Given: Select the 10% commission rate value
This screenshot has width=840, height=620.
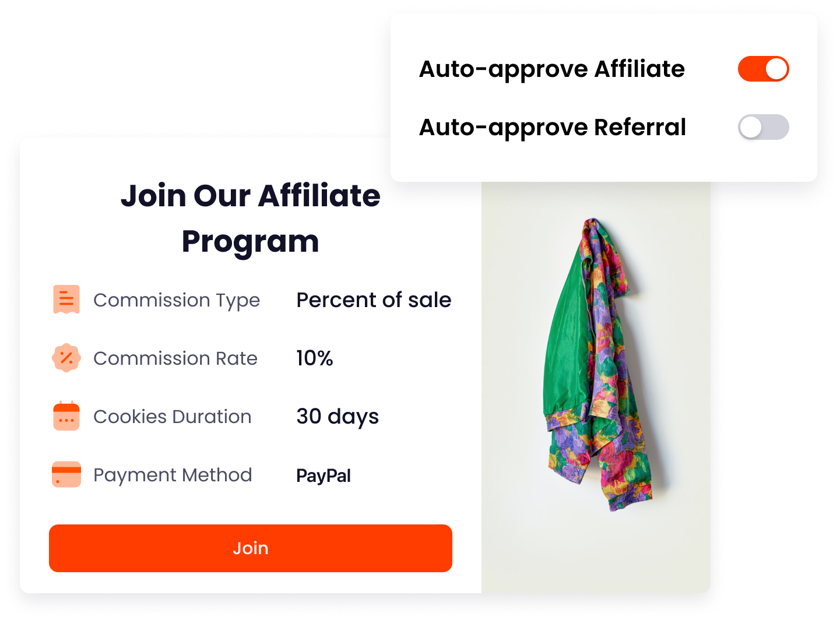Looking at the screenshot, I should 315,358.
